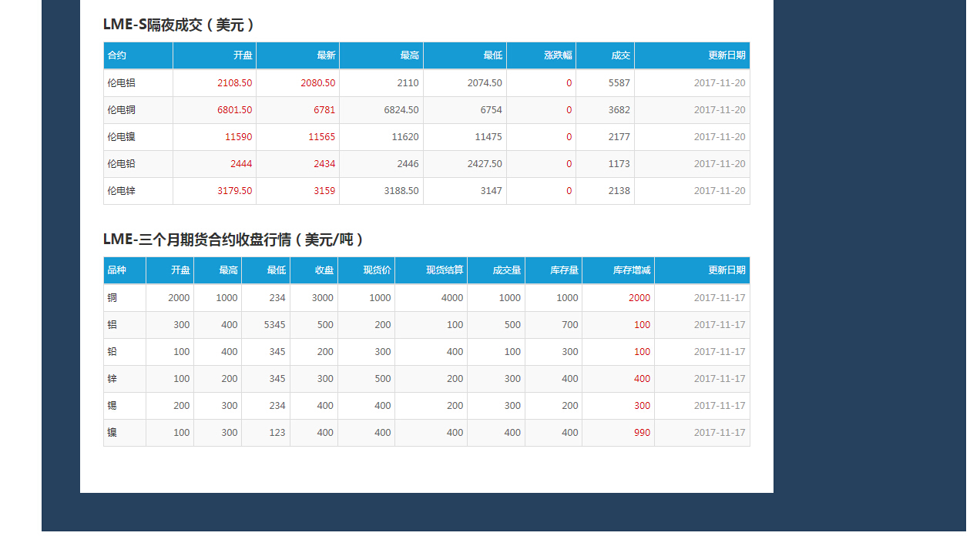Screen dimensions: 980x536
Task: Select the 锌 variety row name
Action: click(x=112, y=378)
